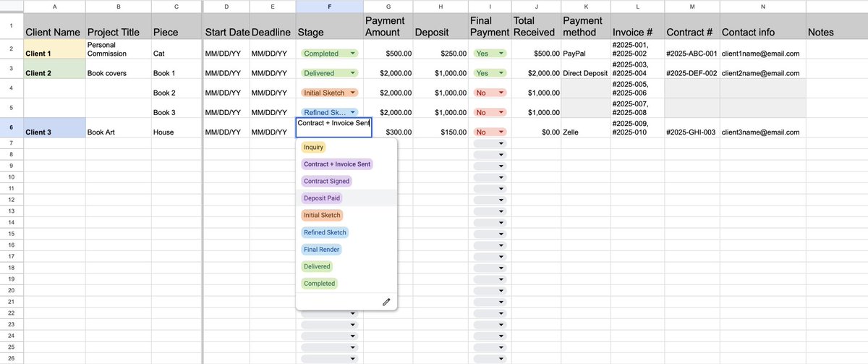Choose Initial Sketch option in dropdown list

322,215
